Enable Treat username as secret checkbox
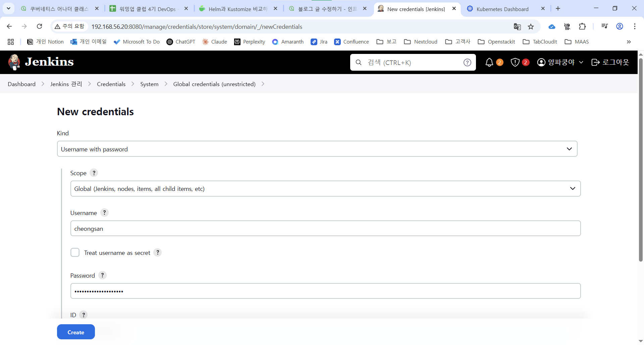 75,253
